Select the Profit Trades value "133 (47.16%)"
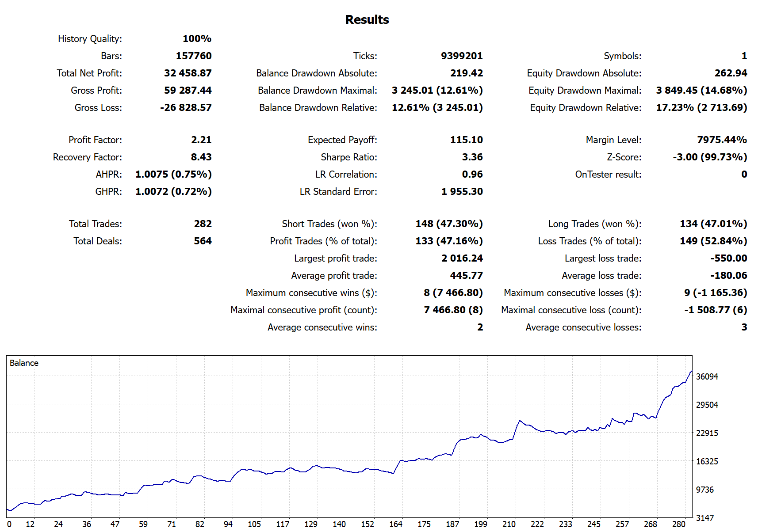 pos(449,241)
